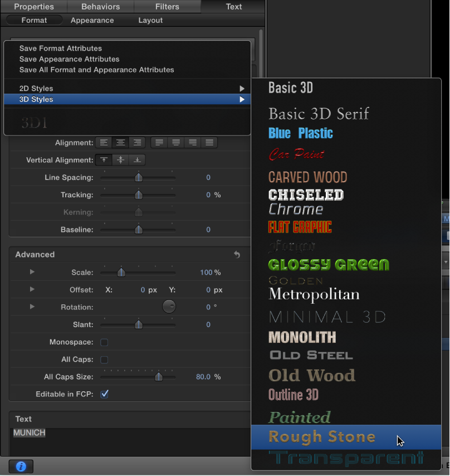Set vertical alignment to middle
Screen dimensions: 450x476
pos(120,160)
